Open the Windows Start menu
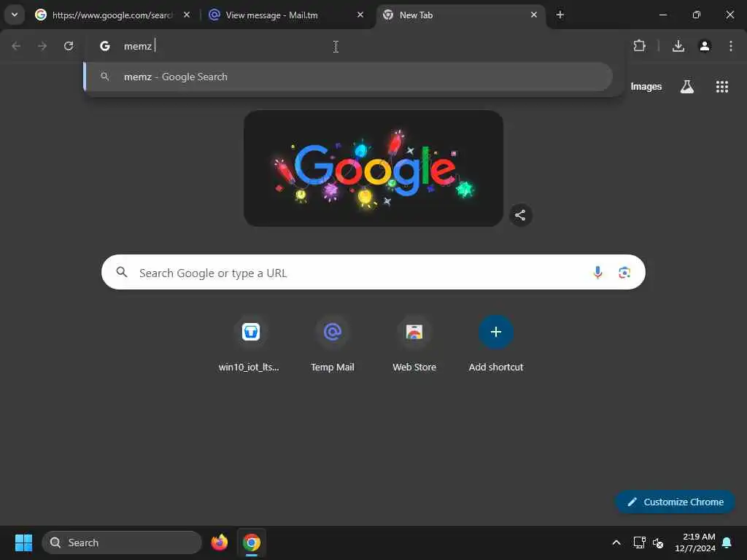Screen dimensions: 747x560 click(x=23, y=542)
